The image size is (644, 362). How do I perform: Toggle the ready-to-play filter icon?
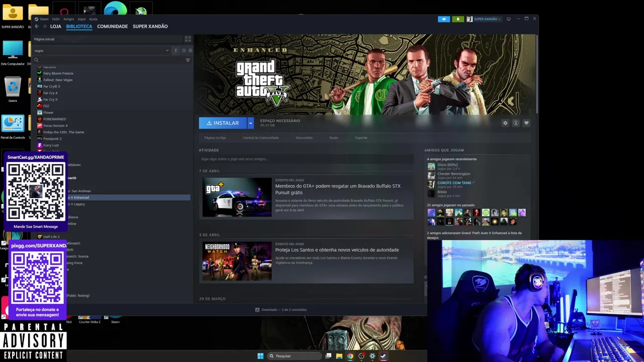pos(190,50)
